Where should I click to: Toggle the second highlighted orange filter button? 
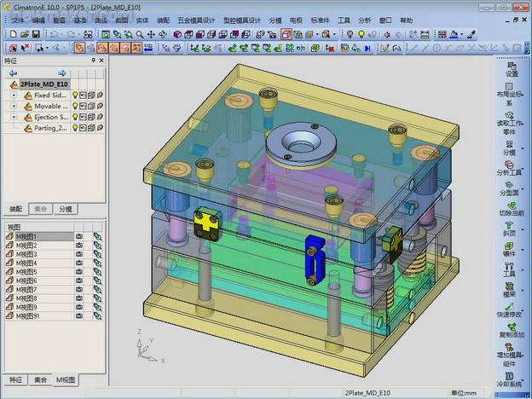[102, 48]
